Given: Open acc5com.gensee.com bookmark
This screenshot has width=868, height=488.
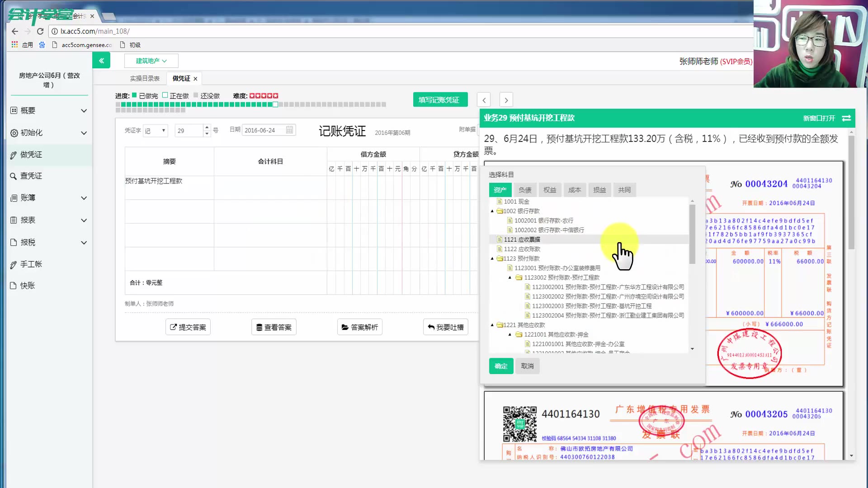Looking at the screenshot, I should (82, 45).
